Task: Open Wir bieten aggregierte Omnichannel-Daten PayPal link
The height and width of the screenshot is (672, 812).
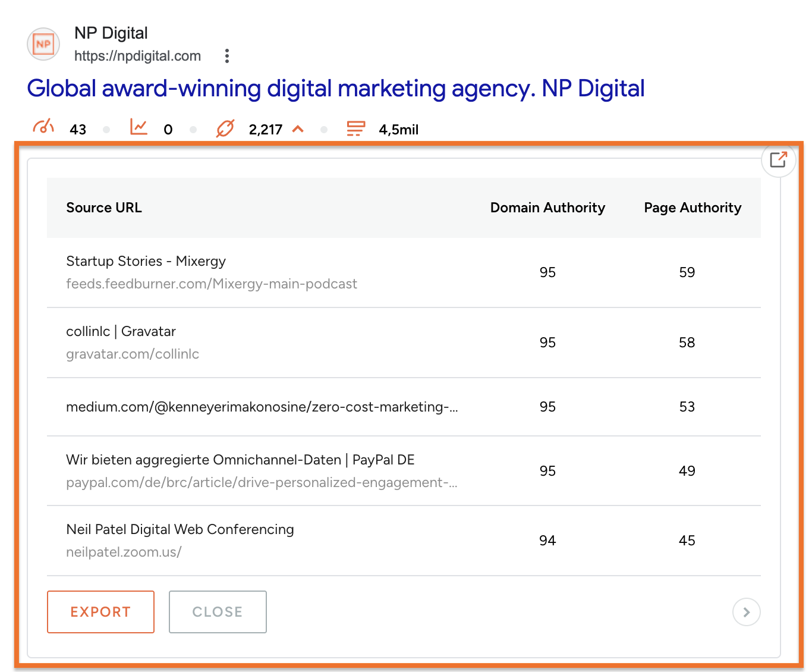Action: 240,460
